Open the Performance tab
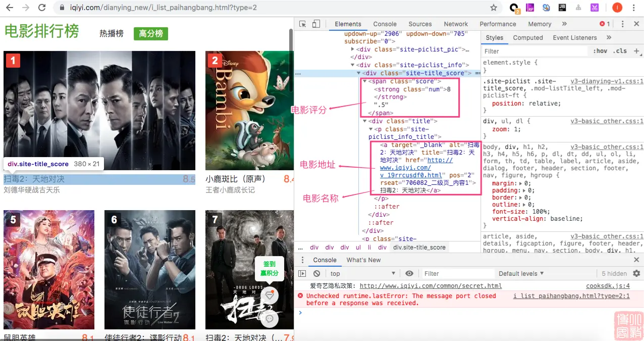The image size is (644, 341). coord(498,24)
